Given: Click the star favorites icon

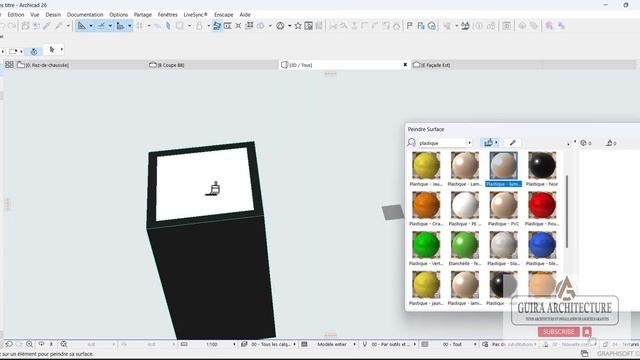Looking at the screenshot, I should pos(298,26).
